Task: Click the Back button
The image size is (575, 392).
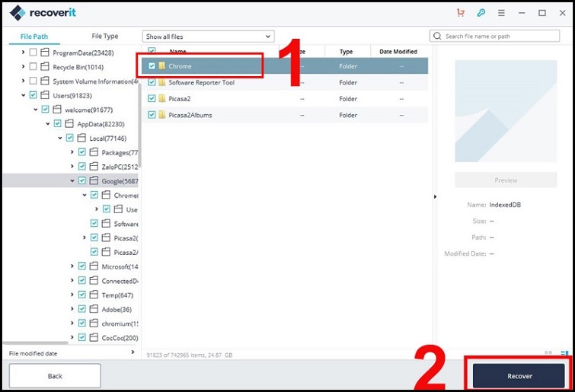Action: 55,376
